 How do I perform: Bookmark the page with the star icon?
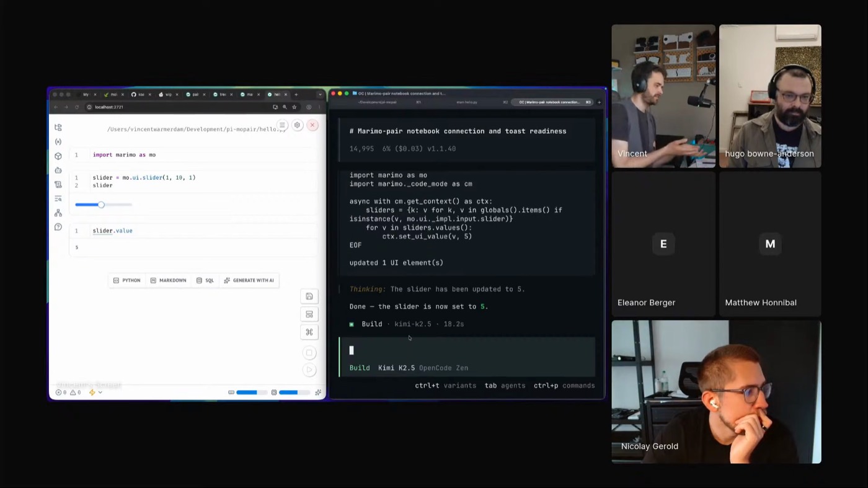294,107
